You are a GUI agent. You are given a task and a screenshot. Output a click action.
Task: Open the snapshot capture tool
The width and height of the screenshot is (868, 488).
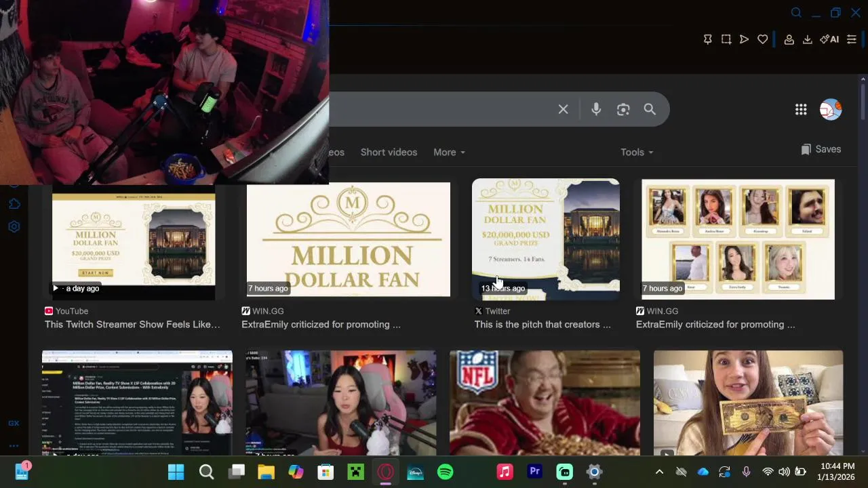[726, 39]
